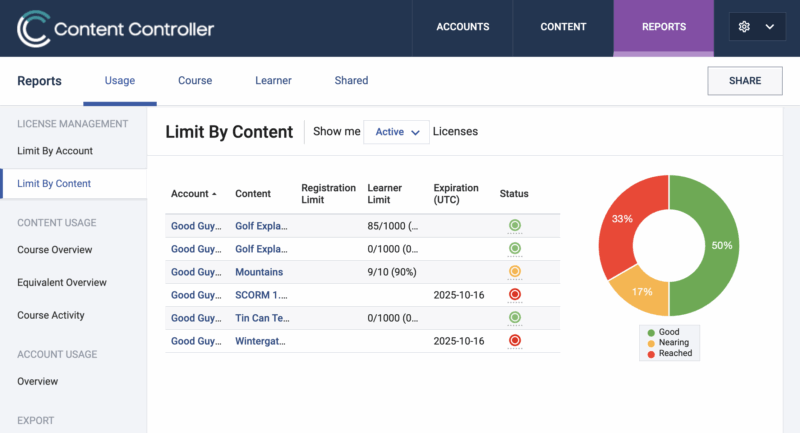800x433 pixels.
Task: Click red status icon for SCORM row
Action: [x=515, y=295]
